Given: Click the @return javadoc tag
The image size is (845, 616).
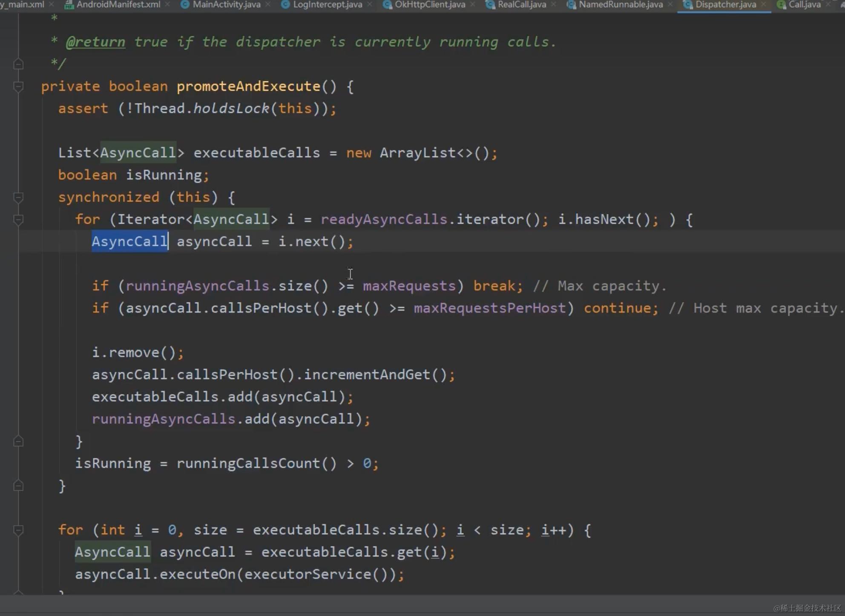Looking at the screenshot, I should click(x=95, y=42).
